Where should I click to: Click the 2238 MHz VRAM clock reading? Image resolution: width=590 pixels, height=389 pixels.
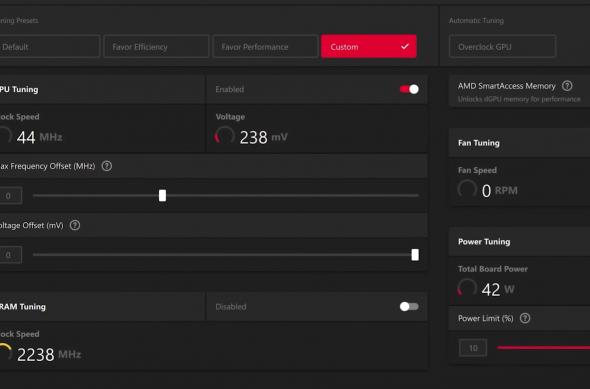(x=49, y=354)
